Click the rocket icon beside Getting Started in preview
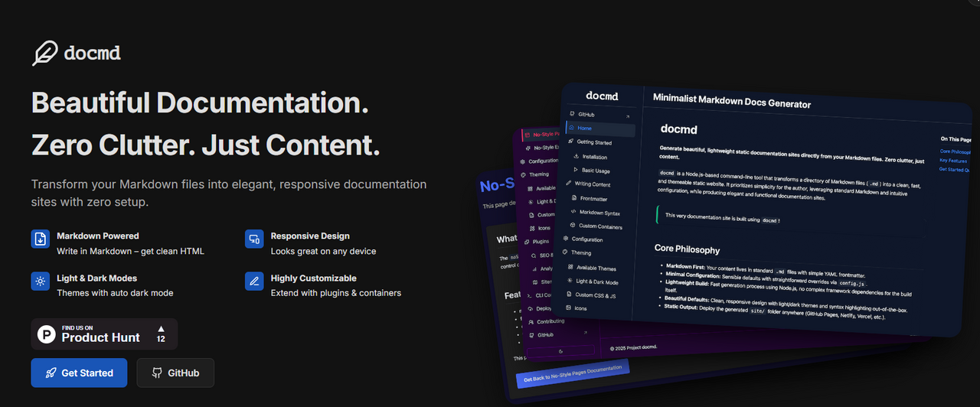This screenshot has width=980, height=407. pyautogui.click(x=570, y=142)
